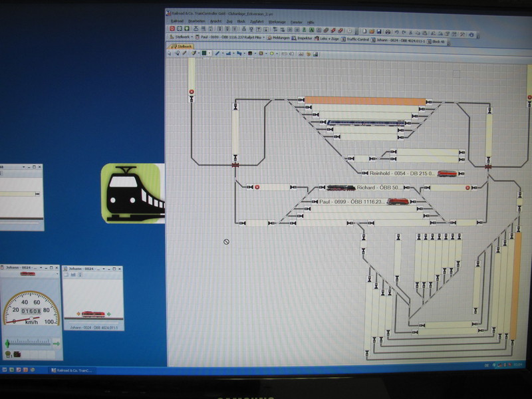Click the orange occupied block at top
This screenshot has height=399, width=532.
click(x=364, y=101)
